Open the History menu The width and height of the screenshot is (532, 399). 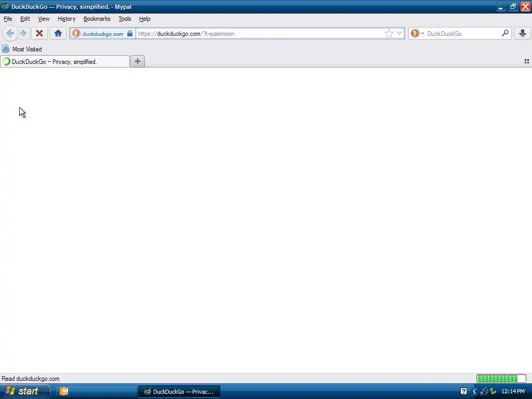66,19
